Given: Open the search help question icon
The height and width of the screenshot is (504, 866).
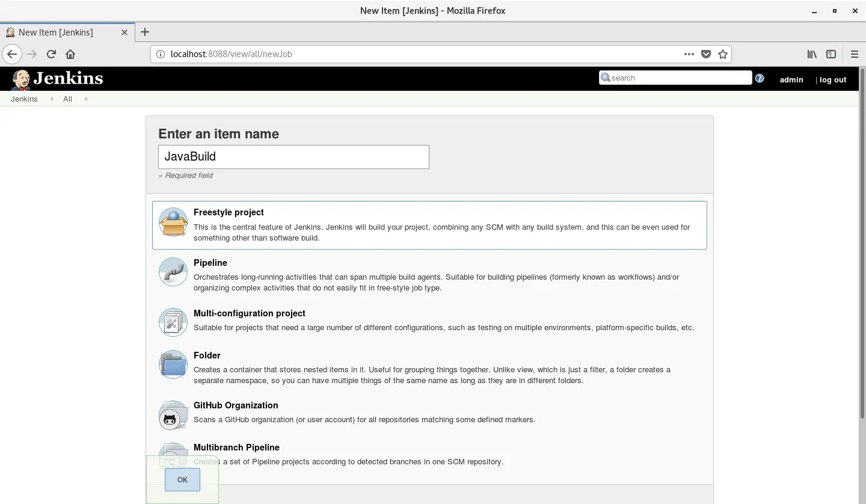Looking at the screenshot, I should click(760, 78).
